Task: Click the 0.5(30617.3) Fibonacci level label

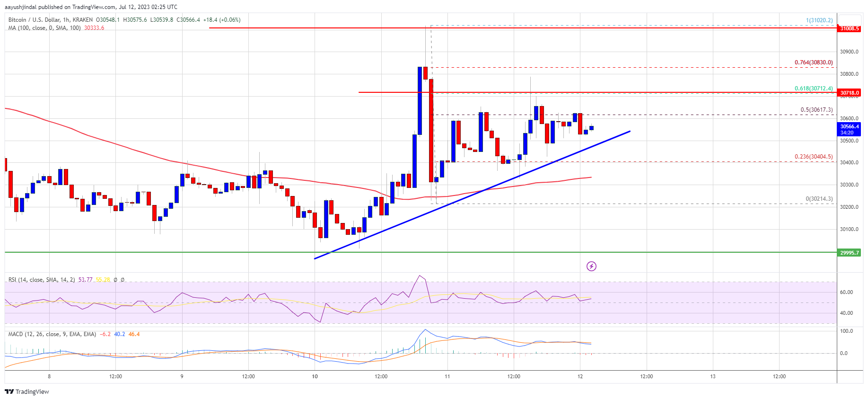Action: click(816, 110)
